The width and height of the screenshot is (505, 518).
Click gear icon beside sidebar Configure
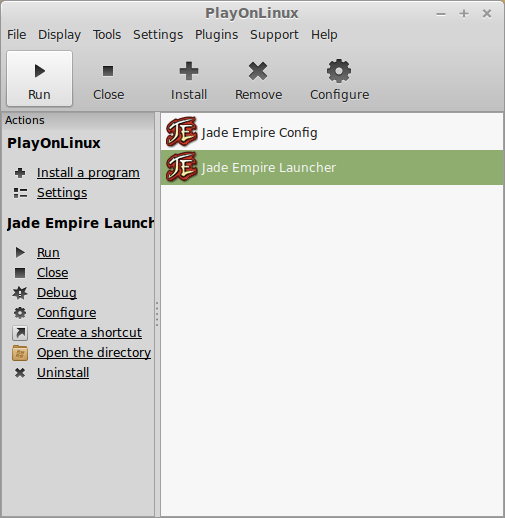tap(20, 313)
